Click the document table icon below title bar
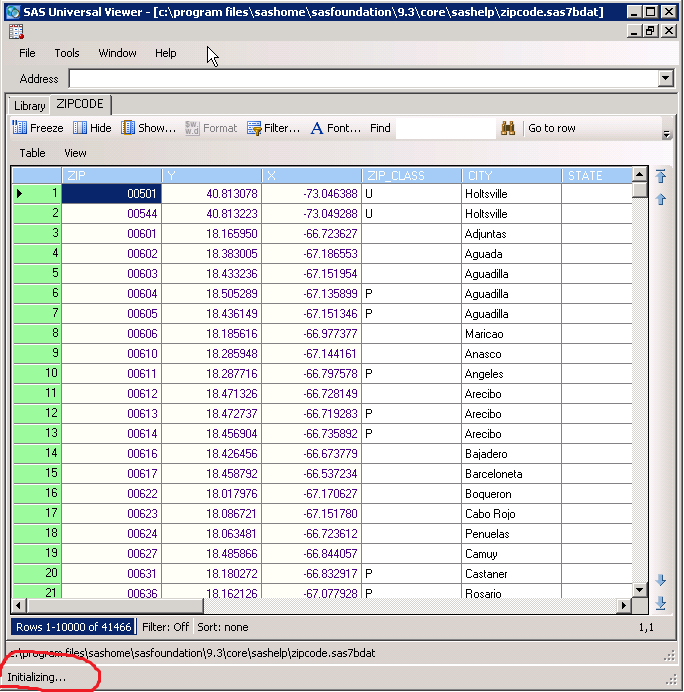 coord(16,31)
